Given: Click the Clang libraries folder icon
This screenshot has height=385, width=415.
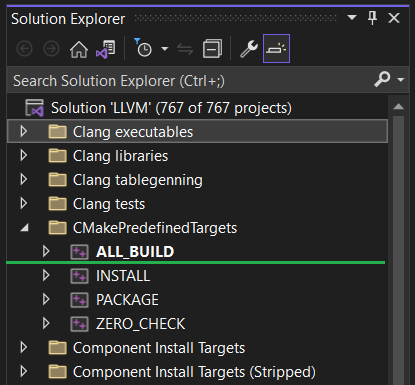Looking at the screenshot, I should point(58,155).
